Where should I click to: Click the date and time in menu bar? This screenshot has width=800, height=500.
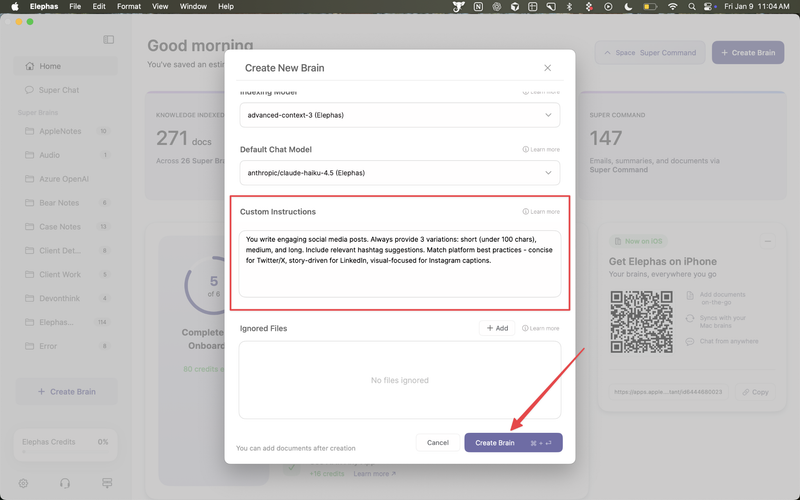[757, 7]
